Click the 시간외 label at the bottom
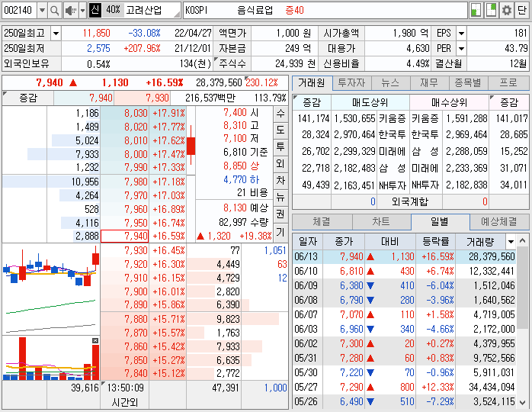532x412 pixels. [x=124, y=403]
